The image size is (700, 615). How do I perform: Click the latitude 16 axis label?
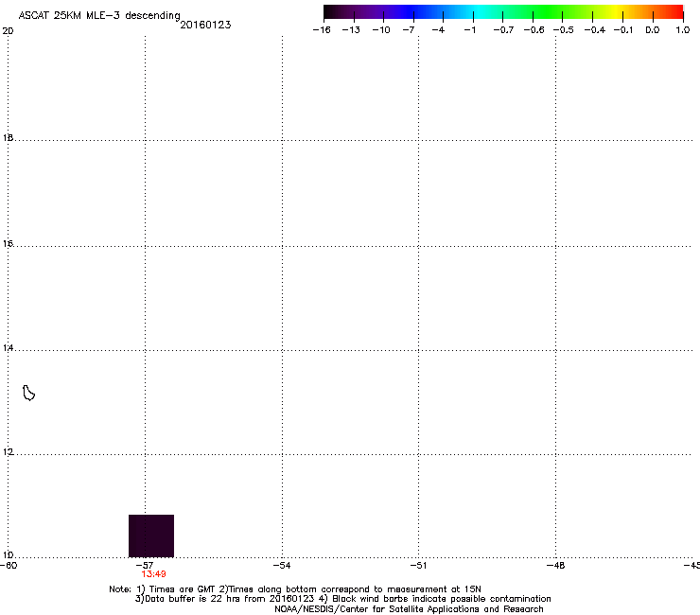click(x=8, y=244)
